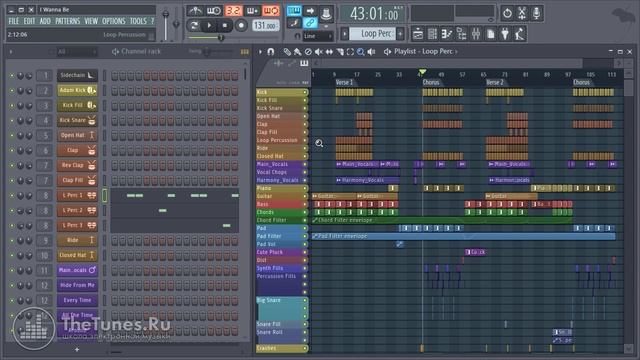The width and height of the screenshot is (640, 360).
Task: Select the Playlist draw pencil tool
Action: pyautogui.click(x=287, y=52)
